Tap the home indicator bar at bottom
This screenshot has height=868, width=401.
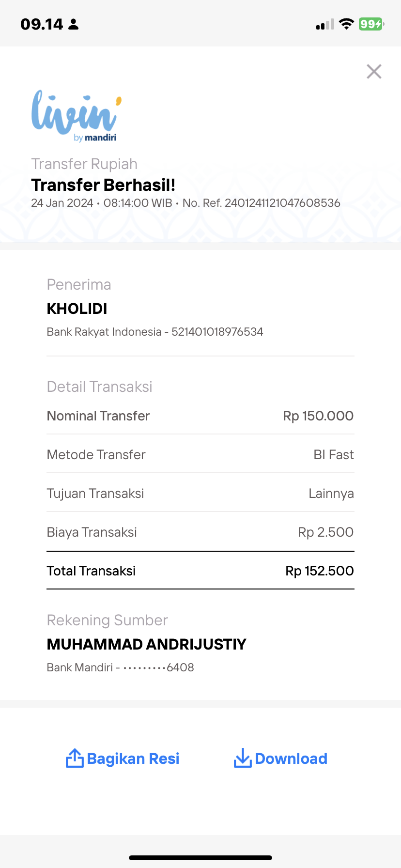200,858
